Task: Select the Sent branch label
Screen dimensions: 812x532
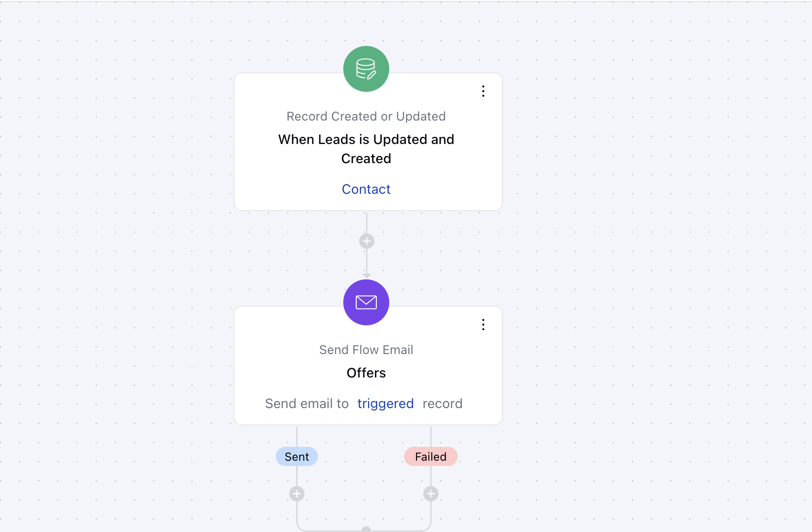Action: coord(297,456)
